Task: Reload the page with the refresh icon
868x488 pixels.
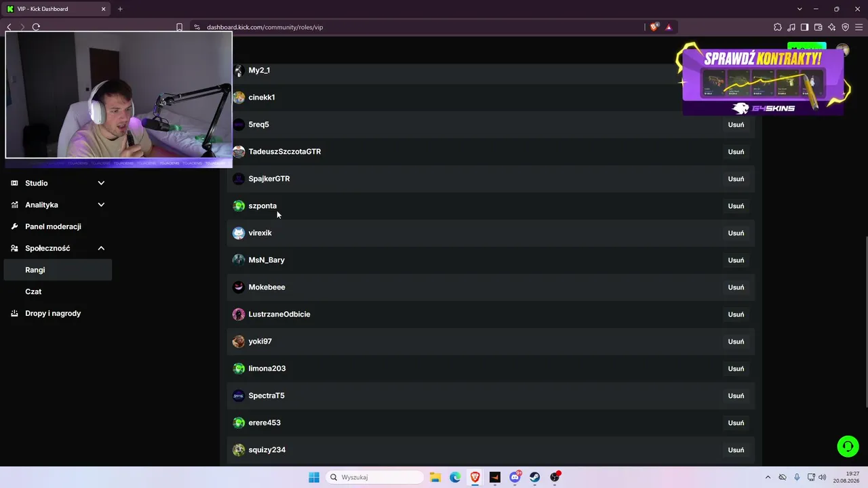Action: coord(36,27)
